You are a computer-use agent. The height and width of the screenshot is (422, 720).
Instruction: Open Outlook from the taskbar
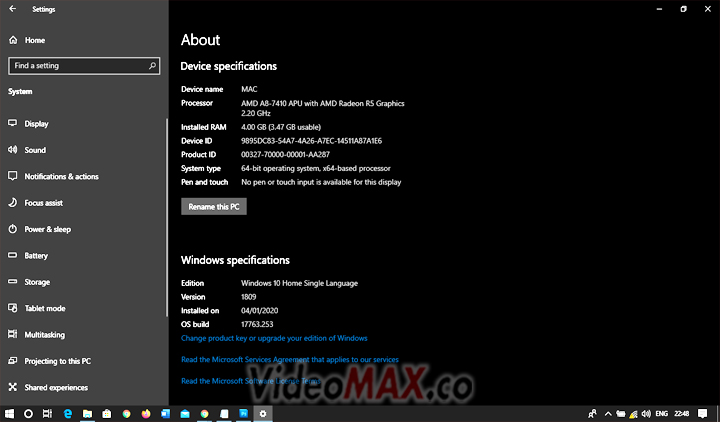coord(165,414)
